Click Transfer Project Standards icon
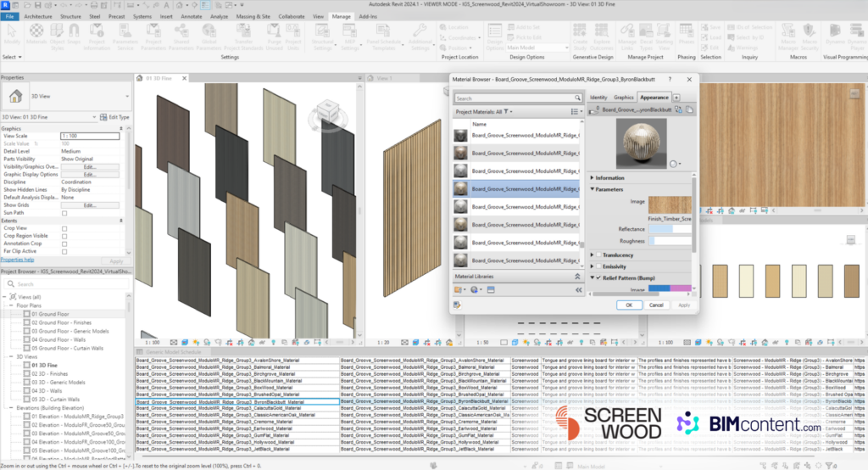This screenshot has width=868, height=470. tap(243, 31)
